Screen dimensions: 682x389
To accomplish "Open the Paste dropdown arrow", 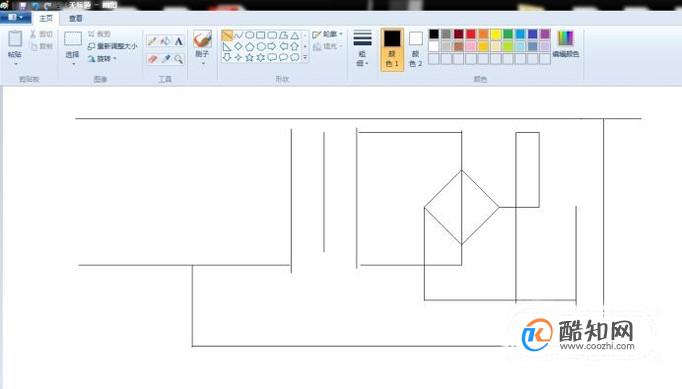I will [x=15, y=64].
